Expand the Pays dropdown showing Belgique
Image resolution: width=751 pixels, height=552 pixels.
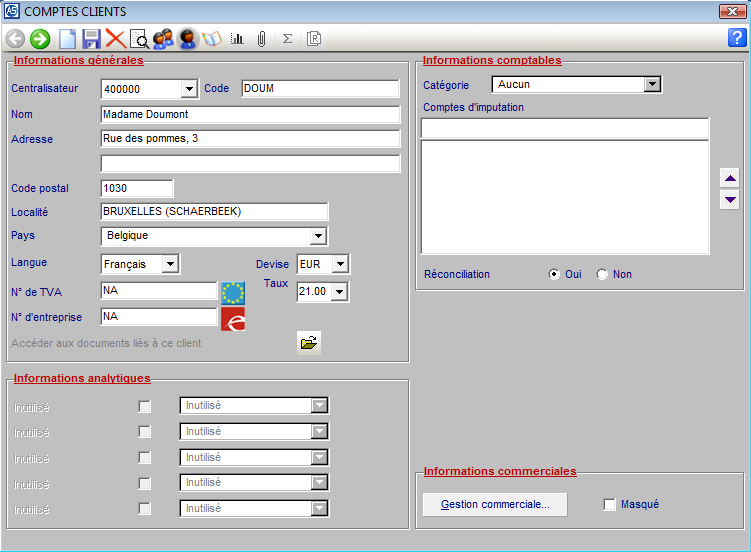click(318, 236)
